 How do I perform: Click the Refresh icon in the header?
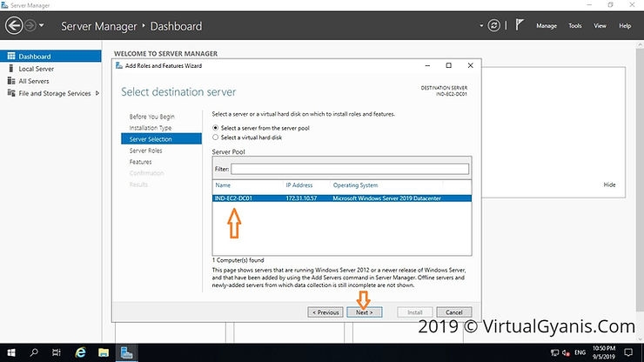click(x=494, y=26)
